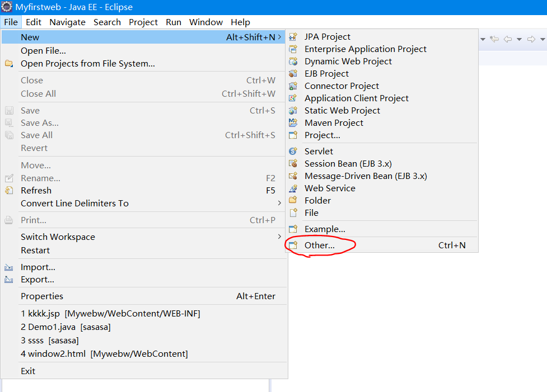Click the Import icon
The height and width of the screenshot is (392, 547).
(x=9, y=267)
